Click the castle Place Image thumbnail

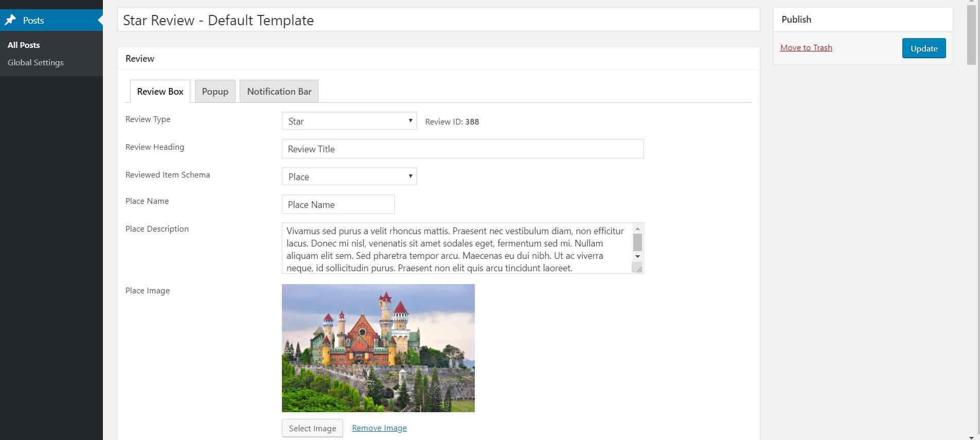pyautogui.click(x=378, y=348)
